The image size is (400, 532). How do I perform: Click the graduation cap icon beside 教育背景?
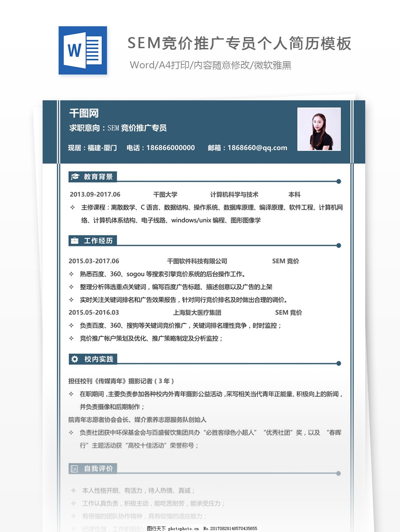pos(74,176)
